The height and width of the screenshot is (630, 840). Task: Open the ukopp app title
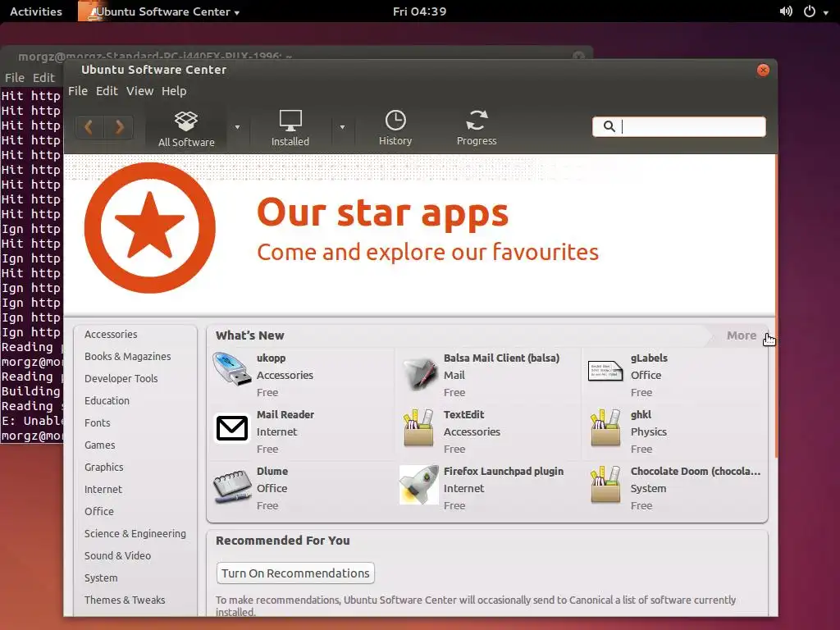click(x=271, y=358)
